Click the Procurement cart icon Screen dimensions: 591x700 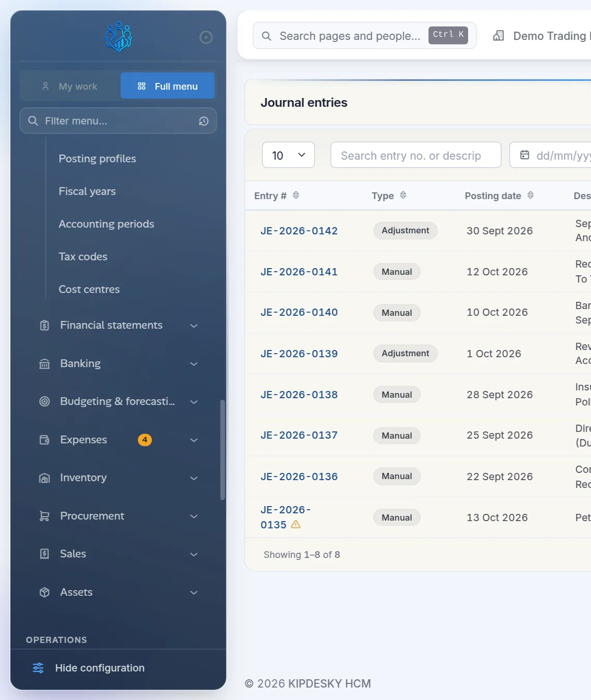(x=45, y=516)
